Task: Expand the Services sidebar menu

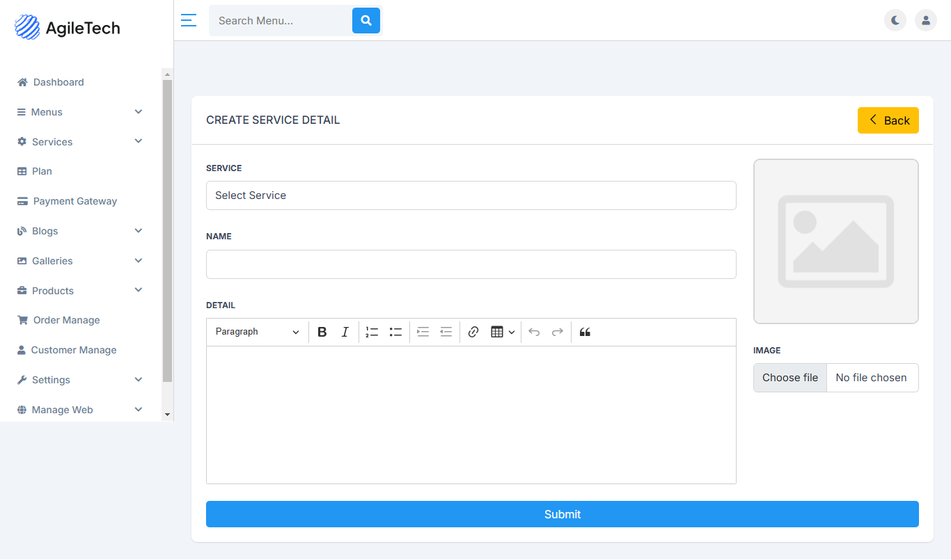Action: click(81, 142)
